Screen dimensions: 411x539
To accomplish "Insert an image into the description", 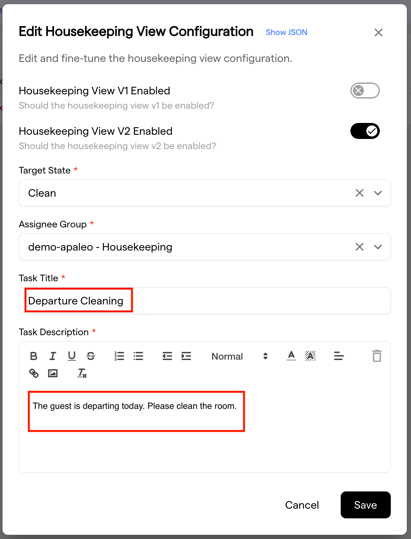I will [x=53, y=373].
